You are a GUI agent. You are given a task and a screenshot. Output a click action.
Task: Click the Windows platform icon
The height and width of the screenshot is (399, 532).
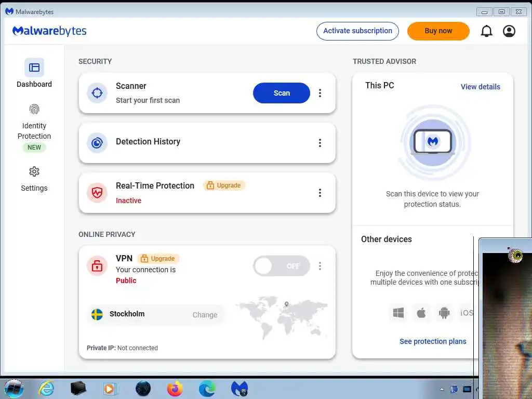point(398,313)
